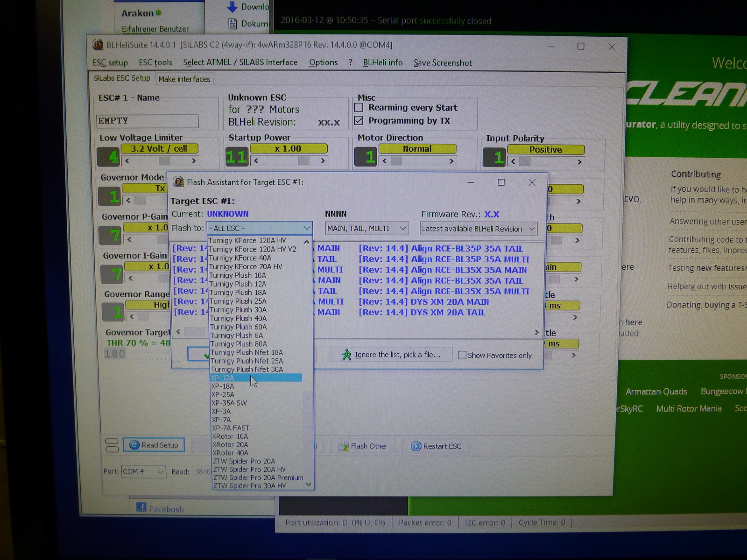
Task: Uncheck Programming by TX checkbox
Action: [x=359, y=120]
